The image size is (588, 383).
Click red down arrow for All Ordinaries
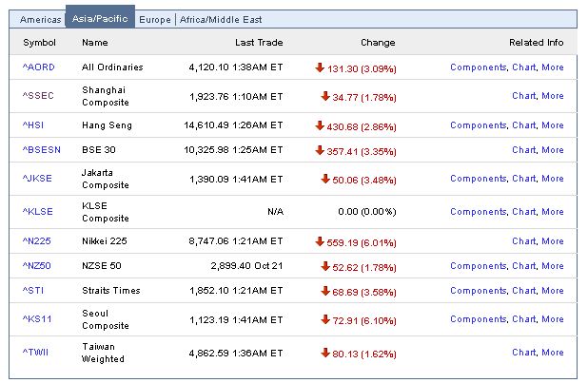(320, 67)
